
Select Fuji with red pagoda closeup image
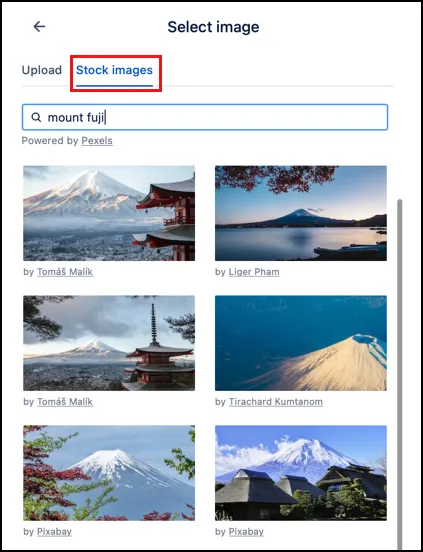coord(109,213)
